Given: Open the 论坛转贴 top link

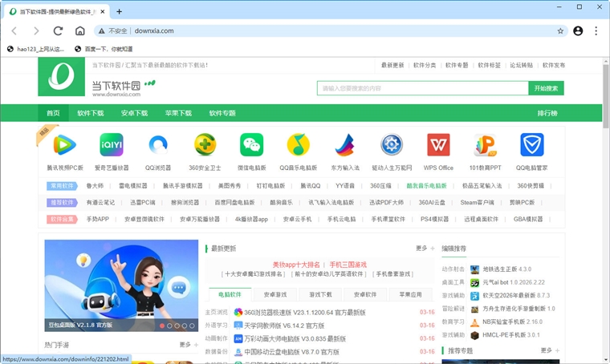Looking at the screenshot, I should (x=521, y=65).
